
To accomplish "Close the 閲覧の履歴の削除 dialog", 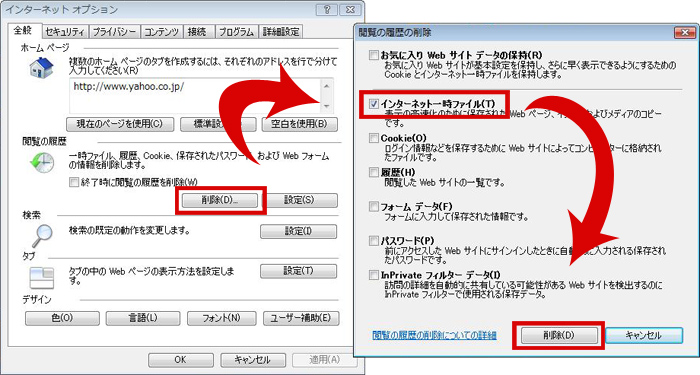I will point(684,32).
